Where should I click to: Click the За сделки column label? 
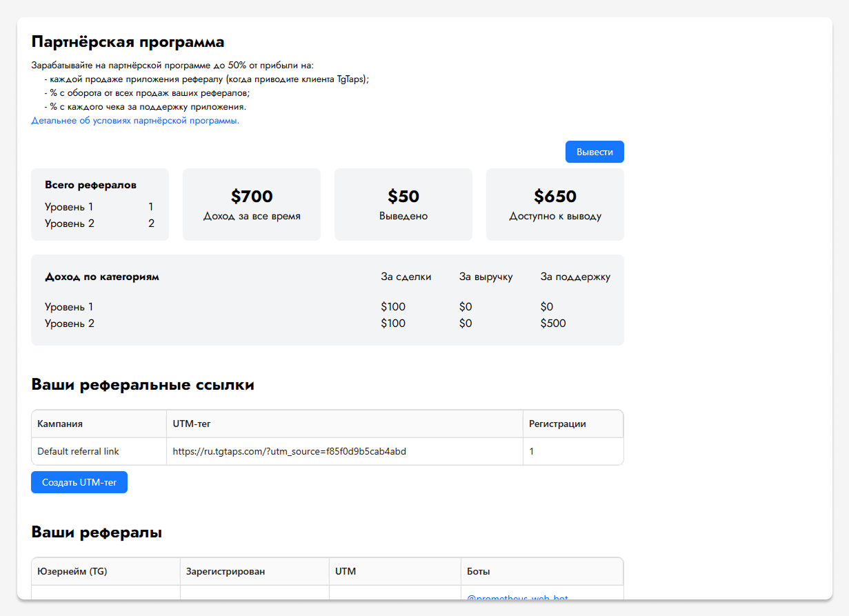point(406,277)
